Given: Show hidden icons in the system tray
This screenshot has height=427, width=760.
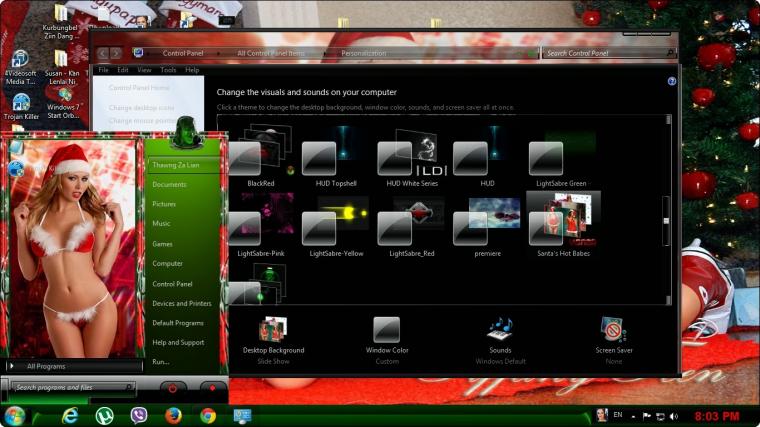Looking at the screenshot, I should 633,416.
